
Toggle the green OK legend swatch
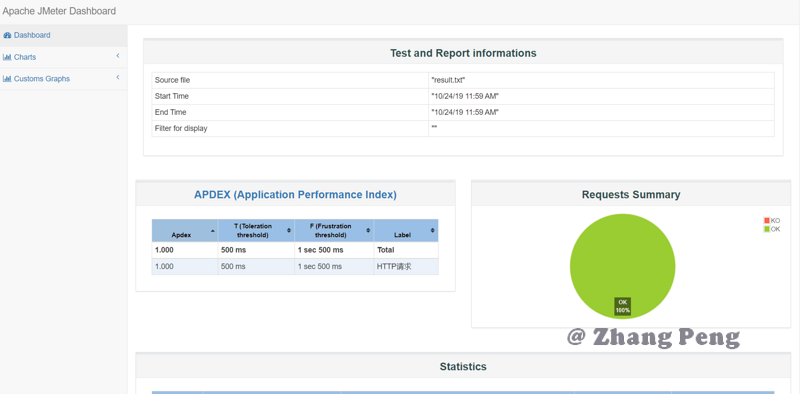[x=766, y=229]
